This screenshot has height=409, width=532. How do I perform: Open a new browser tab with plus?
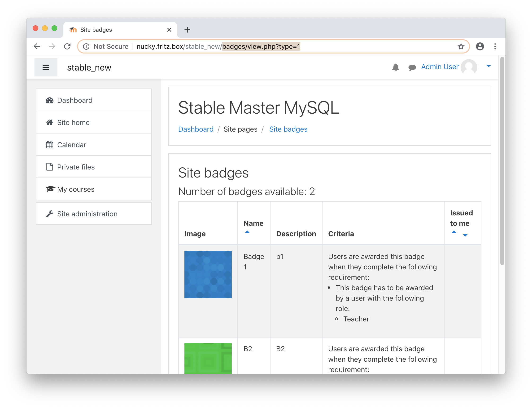[187, 30]
